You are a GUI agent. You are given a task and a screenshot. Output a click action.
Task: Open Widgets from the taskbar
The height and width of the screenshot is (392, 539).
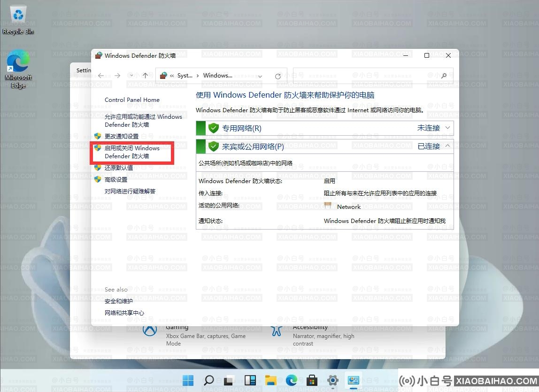click(x=250, y=380)
